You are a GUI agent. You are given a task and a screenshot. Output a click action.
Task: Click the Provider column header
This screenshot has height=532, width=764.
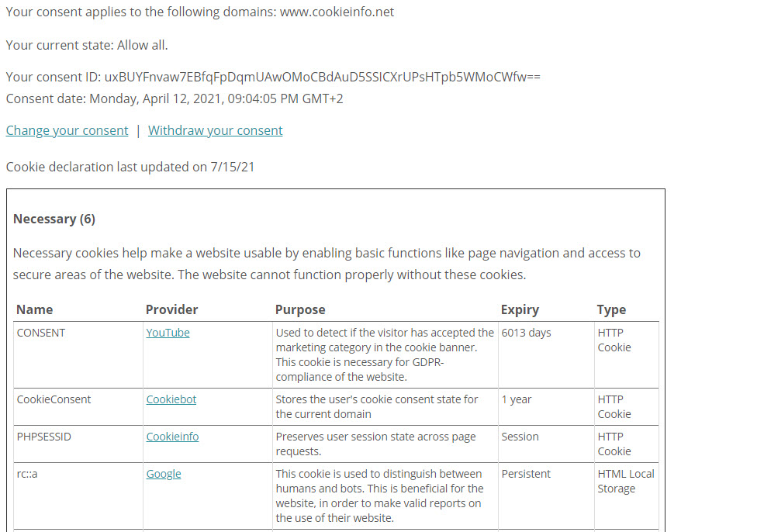(171, 309)
